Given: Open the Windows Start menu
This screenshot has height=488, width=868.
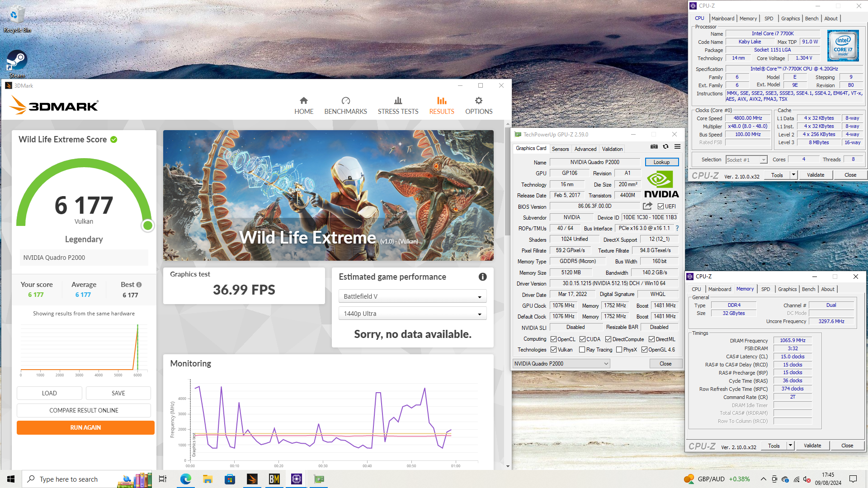Looking at the screenshot, I should (x=11, y=479).
